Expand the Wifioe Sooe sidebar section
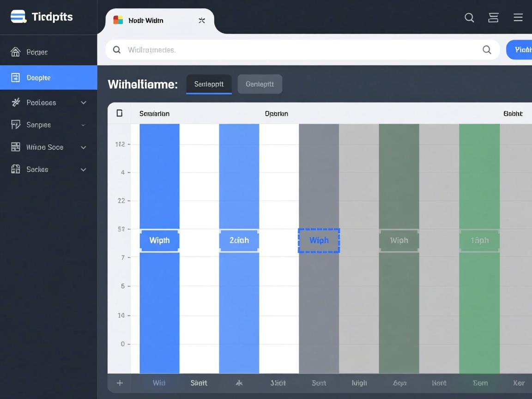The width and height of the screenshot is (532, 399). [84, 147]
